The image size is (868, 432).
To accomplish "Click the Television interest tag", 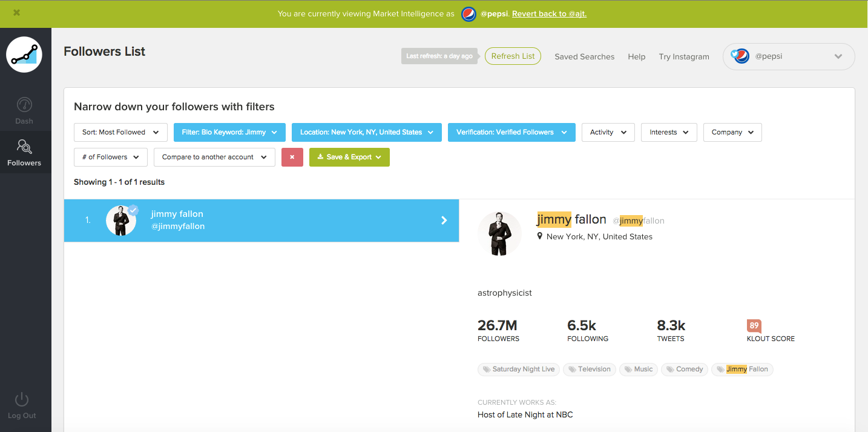I will coord(590,369).
